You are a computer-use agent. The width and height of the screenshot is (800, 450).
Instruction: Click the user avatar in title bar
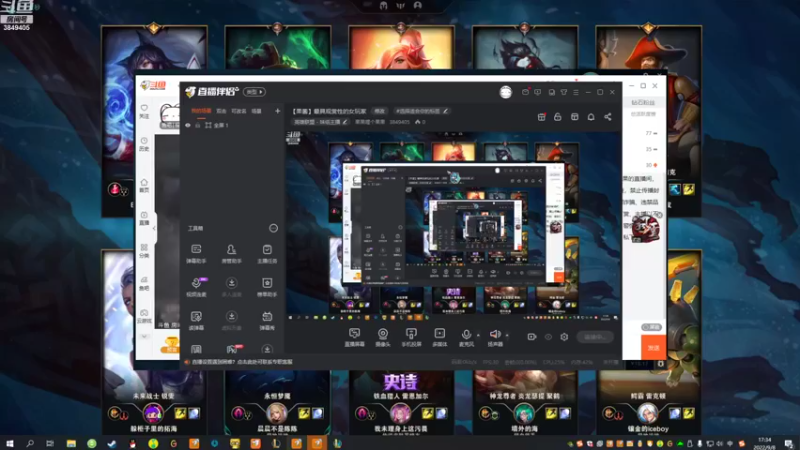pos(506,92)
